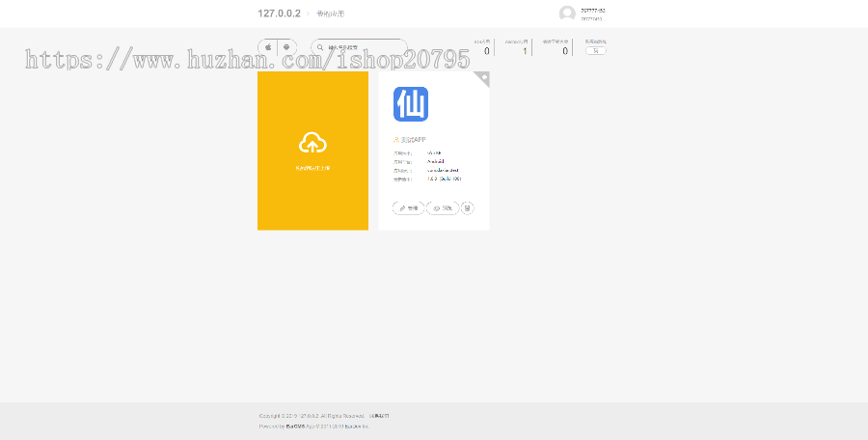The width and height of the screenshot is (868, 440).
Task: Click the cloud upload icon
Action: (312, 143)
